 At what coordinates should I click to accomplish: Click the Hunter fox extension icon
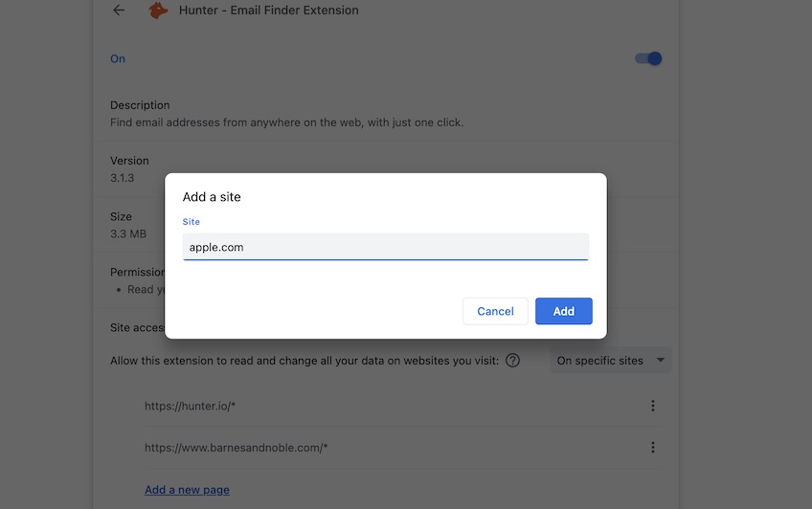point(158,10)
